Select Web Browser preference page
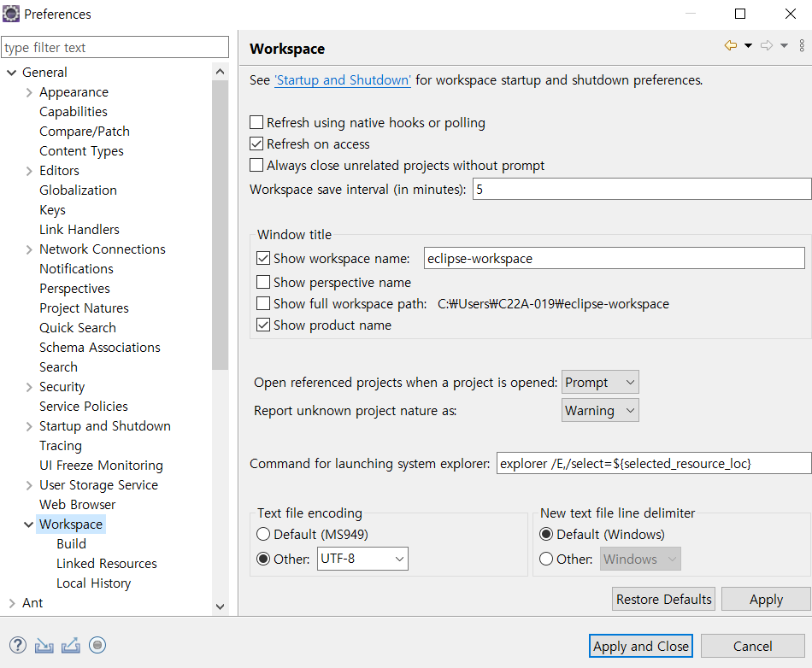Viewport: 812px width, 668px height. 78,505
